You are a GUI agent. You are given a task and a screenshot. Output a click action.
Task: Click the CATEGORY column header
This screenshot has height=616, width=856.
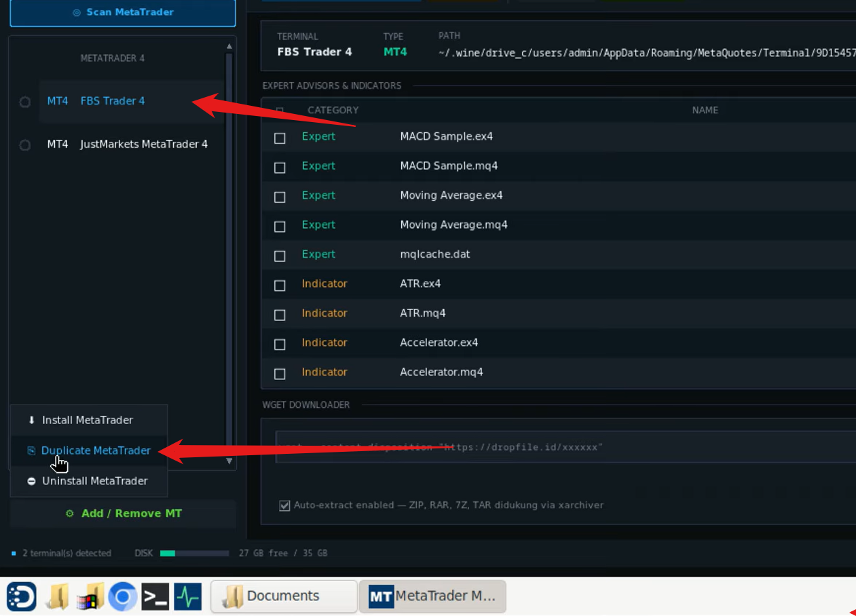click(x=333, y=110)
